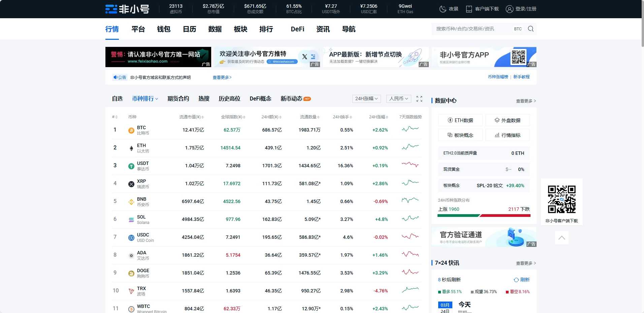Switch to the DeFi nav menu

297,29
